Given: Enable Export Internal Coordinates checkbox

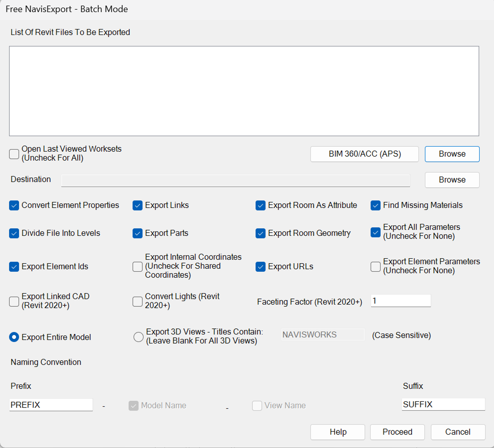Looking at the screenshot, I should [x=137, y=266].
